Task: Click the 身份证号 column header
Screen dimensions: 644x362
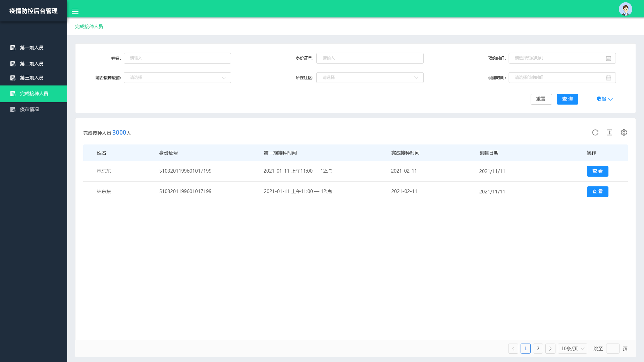Action: [168, 153]
